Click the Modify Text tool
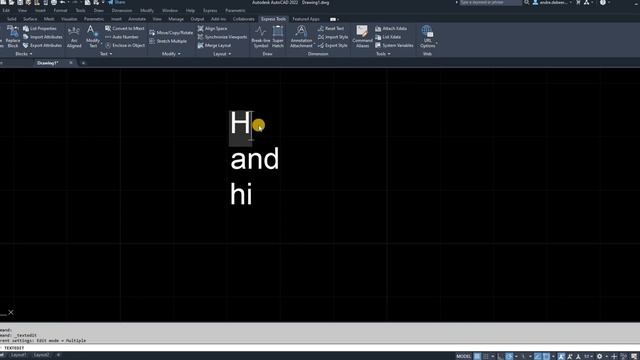The height and width of the screenshot is (360, 640). click(x=93, y=37)
